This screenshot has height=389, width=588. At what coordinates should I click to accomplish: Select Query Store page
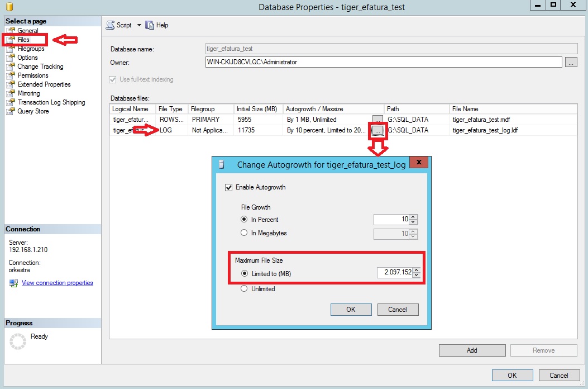tap(33, 111)
